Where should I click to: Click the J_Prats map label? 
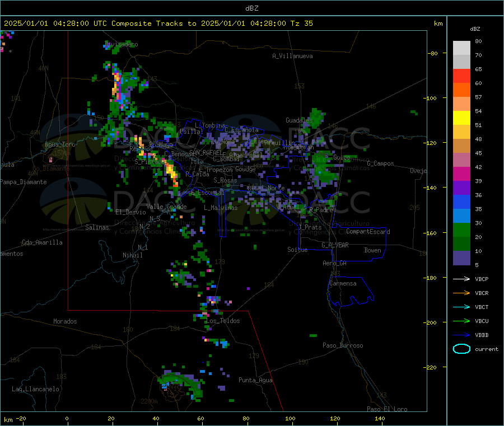click(310, 227)
